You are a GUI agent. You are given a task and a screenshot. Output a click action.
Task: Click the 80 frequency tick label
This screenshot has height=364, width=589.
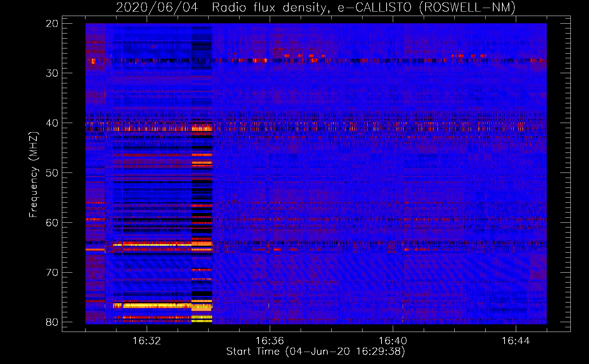click(x=52, y=322)
